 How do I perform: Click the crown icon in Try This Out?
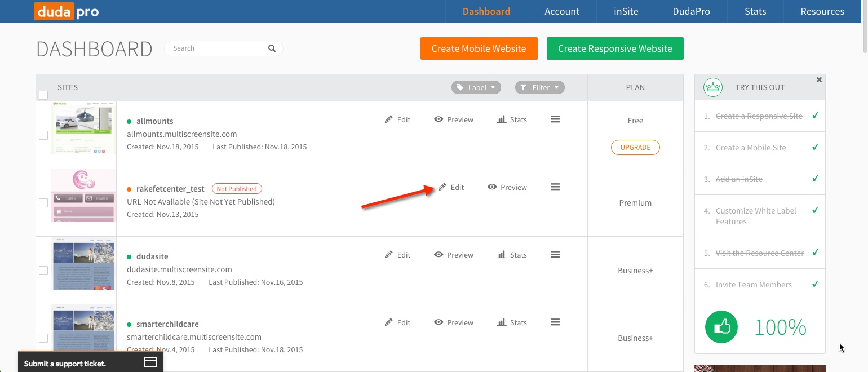click(x=713, y=87)
